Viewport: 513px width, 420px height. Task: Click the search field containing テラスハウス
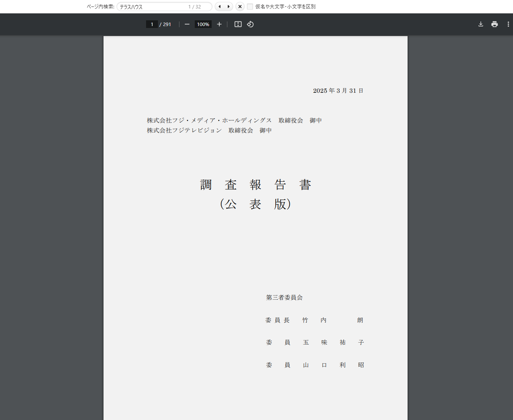pos(164,7)
